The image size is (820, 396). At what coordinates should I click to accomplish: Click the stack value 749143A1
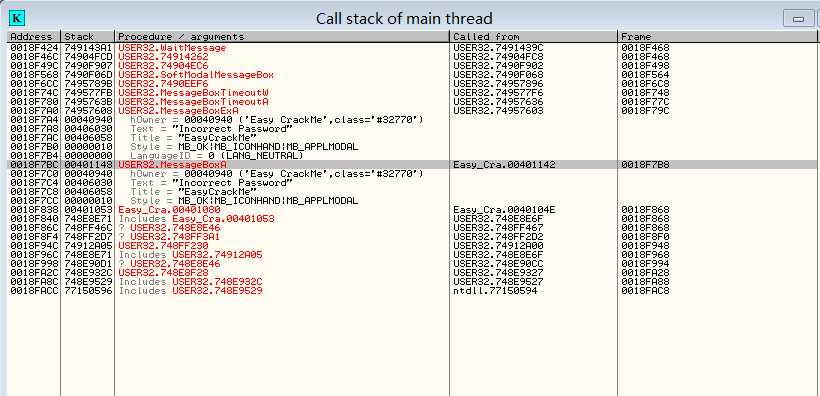click(88, 48)
